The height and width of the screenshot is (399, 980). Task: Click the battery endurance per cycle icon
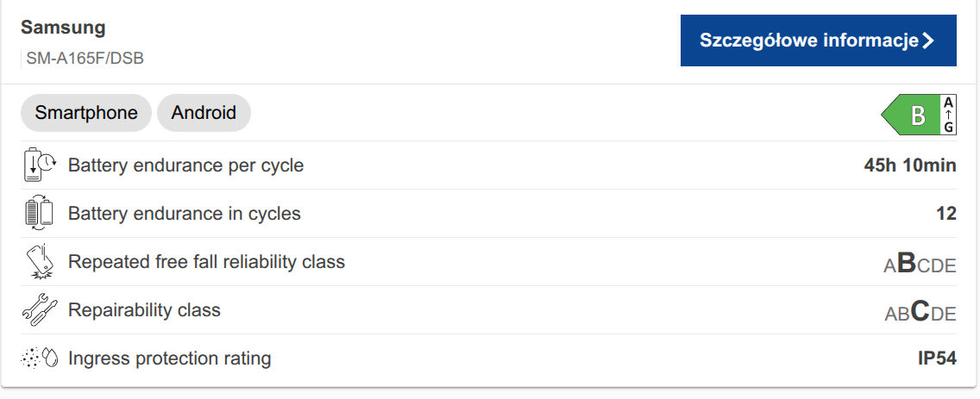coord(39,165)
